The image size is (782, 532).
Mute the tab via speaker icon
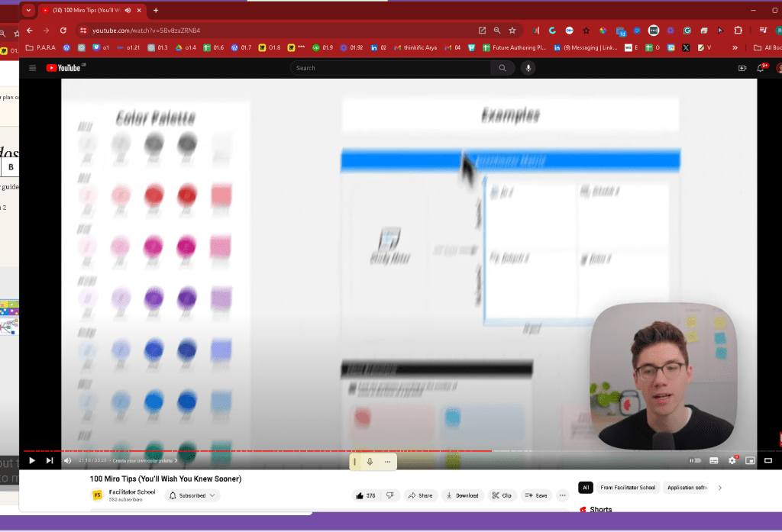(x=128, y=10)
